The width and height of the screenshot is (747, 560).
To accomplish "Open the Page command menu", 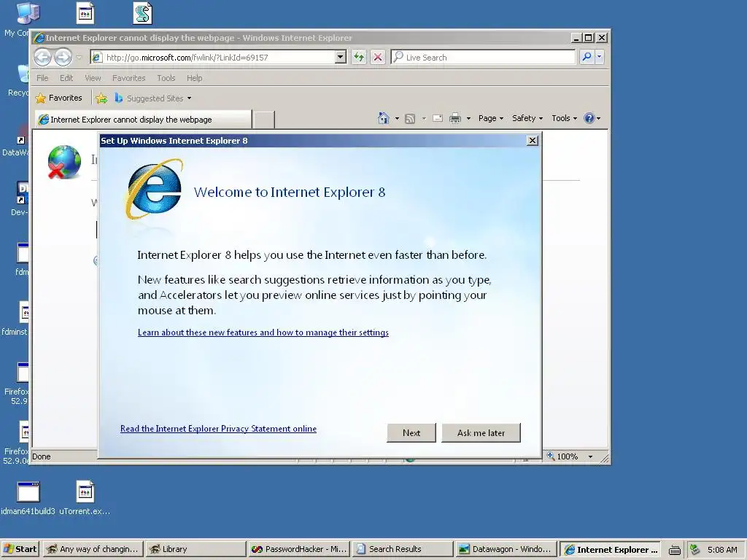I will [491, 119].
